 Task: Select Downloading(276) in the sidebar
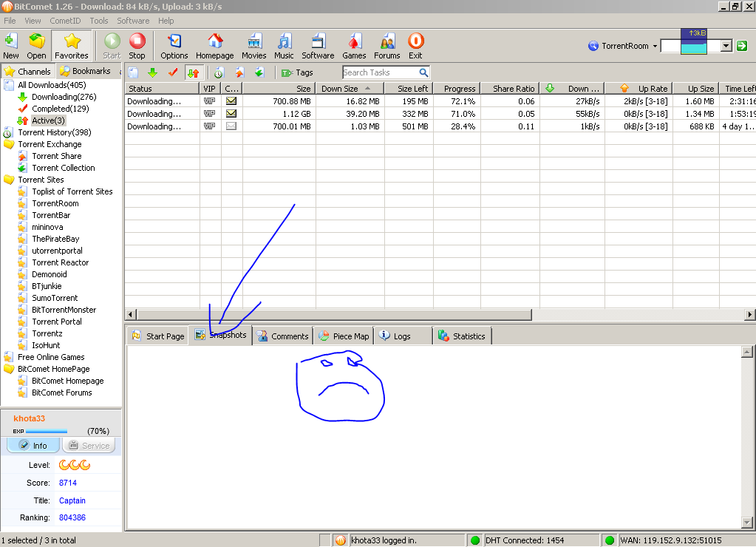[64, 97]
